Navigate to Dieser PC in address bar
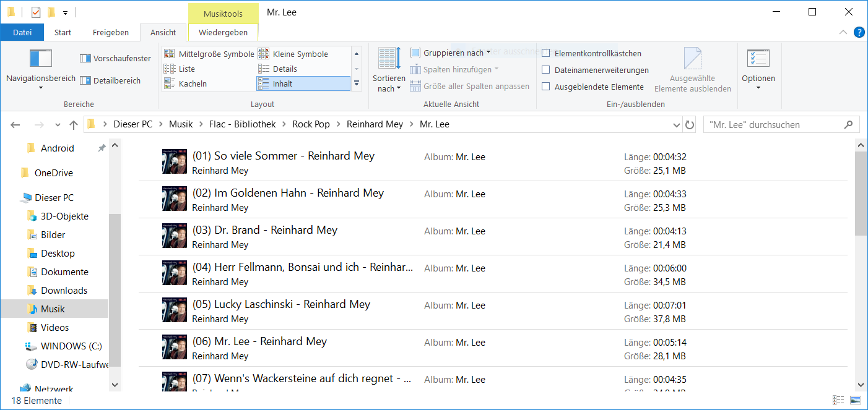868x410 pixels. tap(132, 124)
